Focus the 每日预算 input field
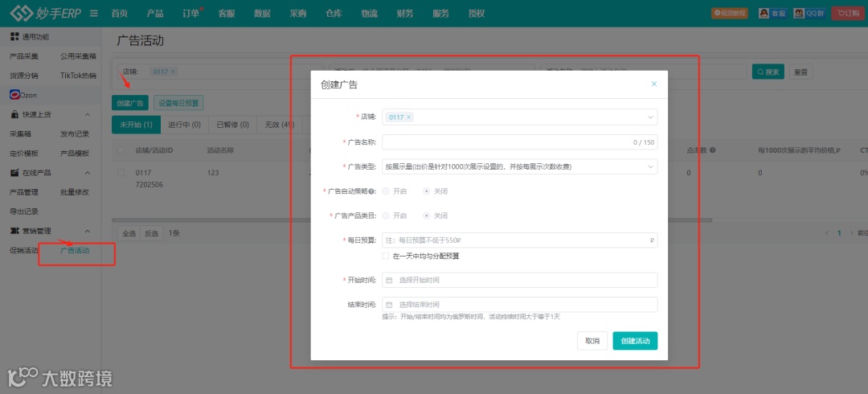Screen dimensions: 868x394 click(520, 240)
